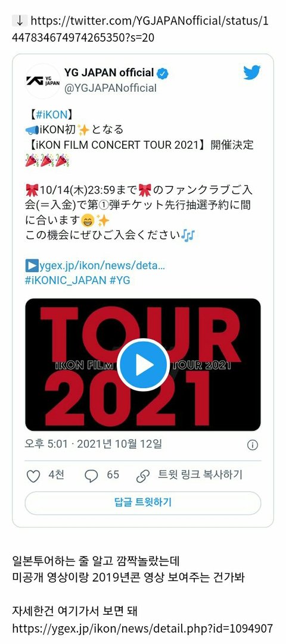Screen dimensions: 286x644
Task: Click the blue verified badge icon
Action: pyautogui.click(x=163, y=74)
